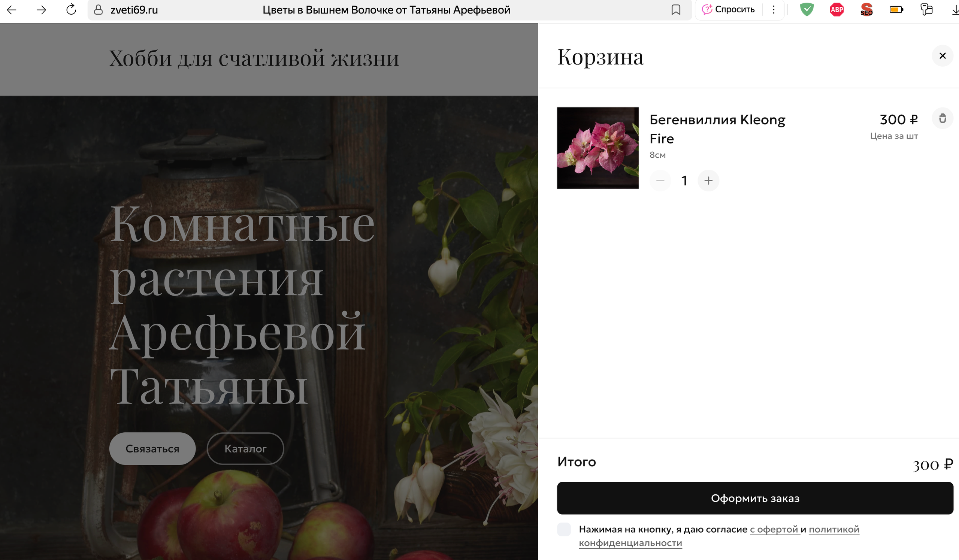Click Бегенвиллия Kleong Fire product thumbnail

598,148
